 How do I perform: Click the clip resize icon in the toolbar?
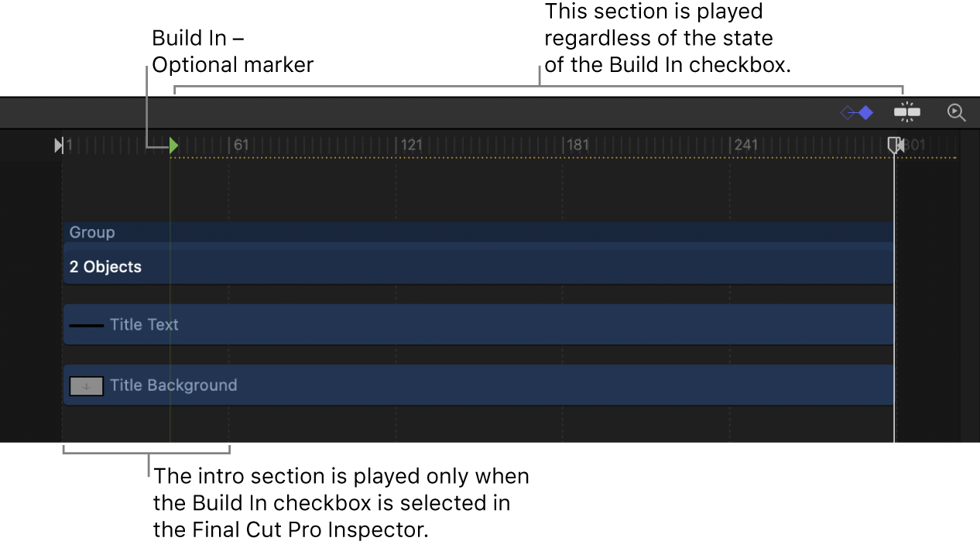point(906,112)
